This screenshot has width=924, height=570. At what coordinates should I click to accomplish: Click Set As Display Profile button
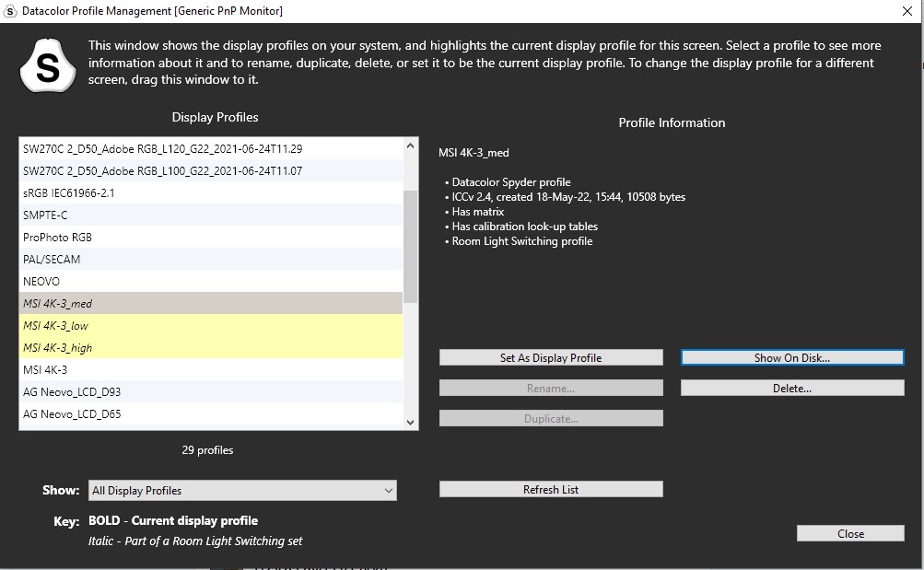[551, 357]
